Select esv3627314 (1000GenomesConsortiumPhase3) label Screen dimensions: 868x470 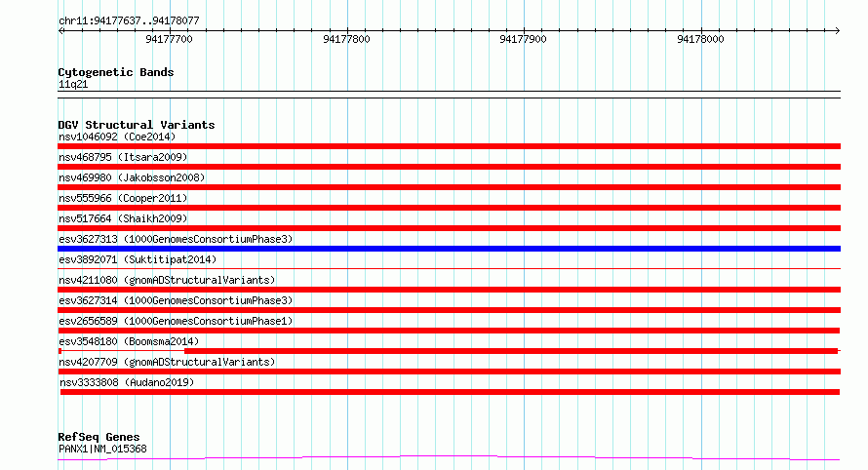[x=176, y=300]
